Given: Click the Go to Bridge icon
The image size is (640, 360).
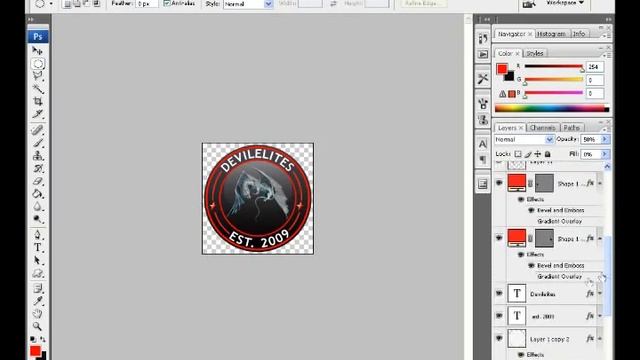Looking at the screenshot, I should click(x=529, y=4).
